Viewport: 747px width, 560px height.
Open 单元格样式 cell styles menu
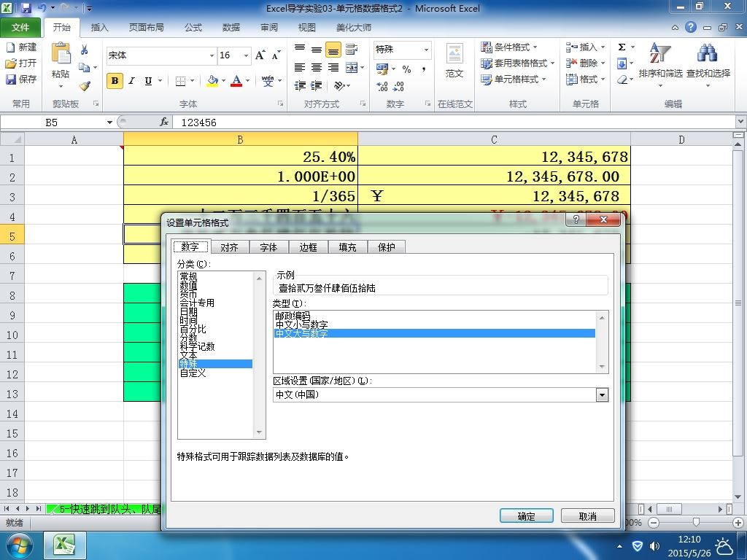[514, 79]
